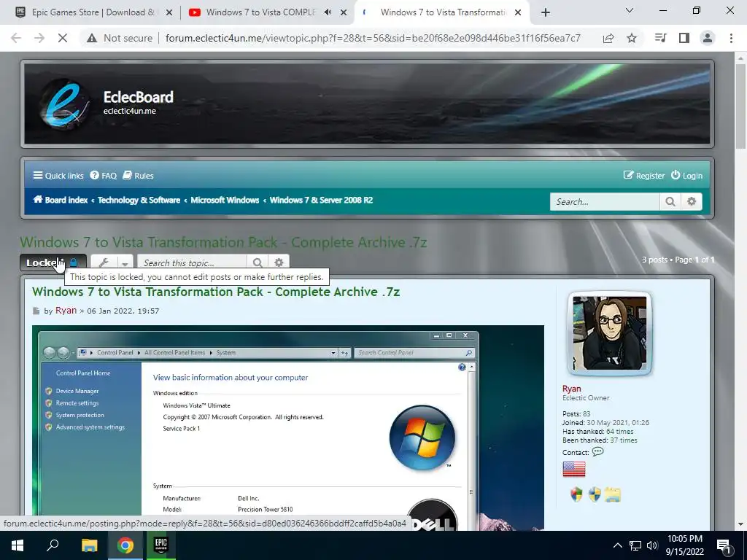Viewport: 747px width, 560px height.
Task: Open Quick links menu
Action: [58, 176]
